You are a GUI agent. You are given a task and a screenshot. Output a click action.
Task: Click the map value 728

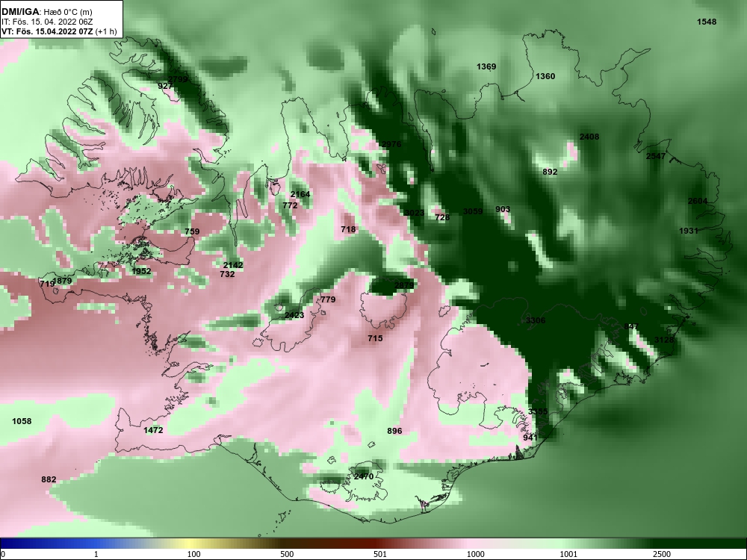click(x=442, y=217)
